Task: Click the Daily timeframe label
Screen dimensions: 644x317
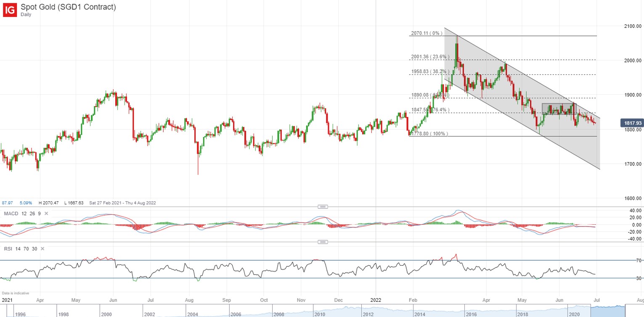Action: point(26,14)
